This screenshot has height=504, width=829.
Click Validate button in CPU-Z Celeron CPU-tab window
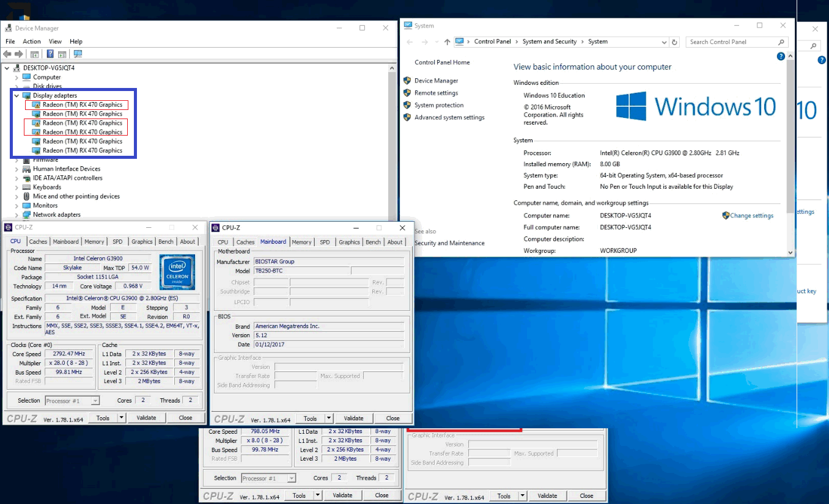click(x=146, y=418)
